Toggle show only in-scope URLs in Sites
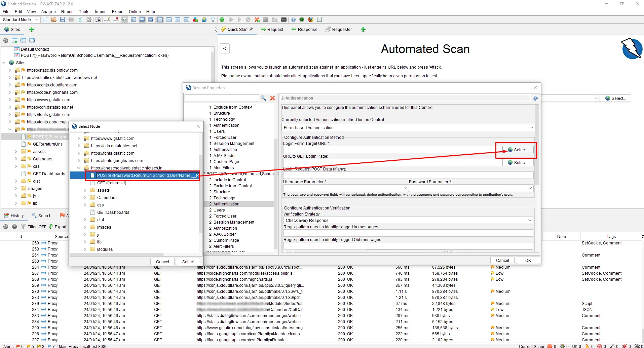644x348 pixels. click(x=6, y=40)
